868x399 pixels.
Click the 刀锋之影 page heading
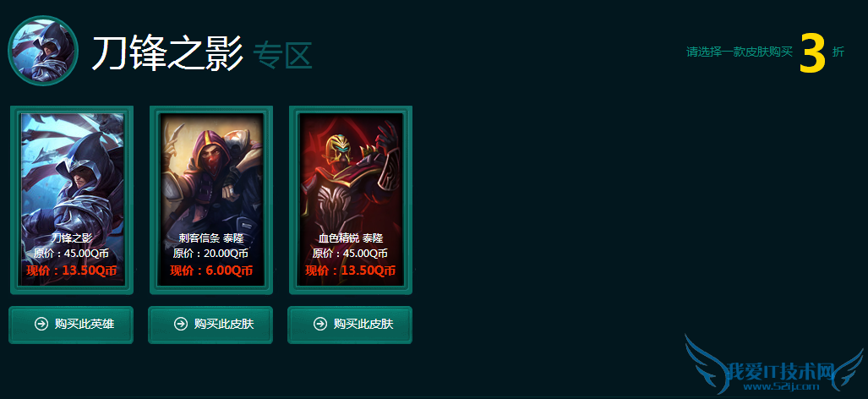(x=167, y=54)
